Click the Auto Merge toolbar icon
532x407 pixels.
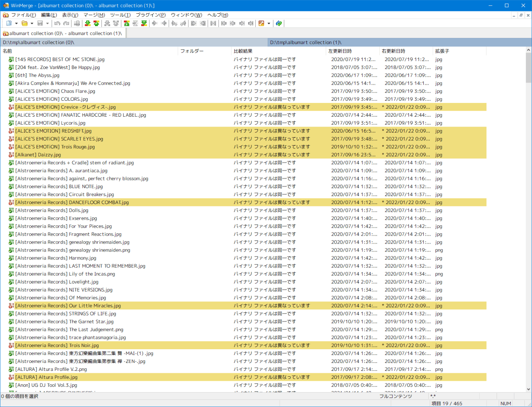tap(213, 23)
